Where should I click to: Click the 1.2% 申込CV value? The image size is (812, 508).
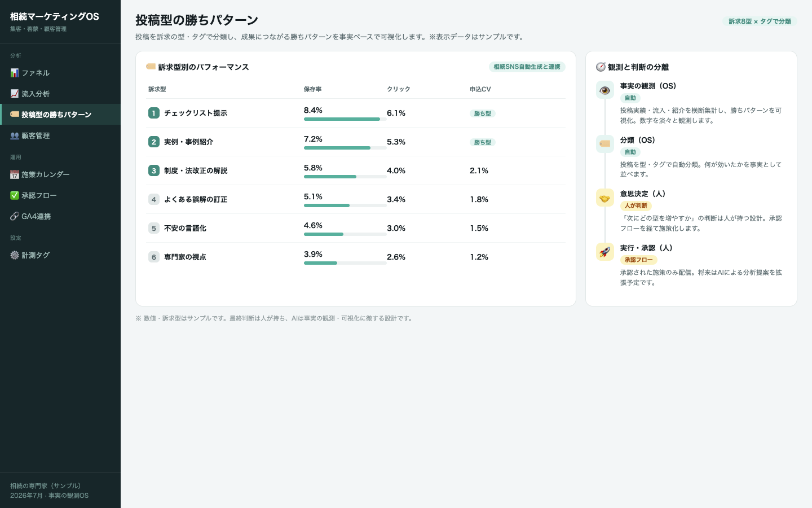(x=479, y=257)
